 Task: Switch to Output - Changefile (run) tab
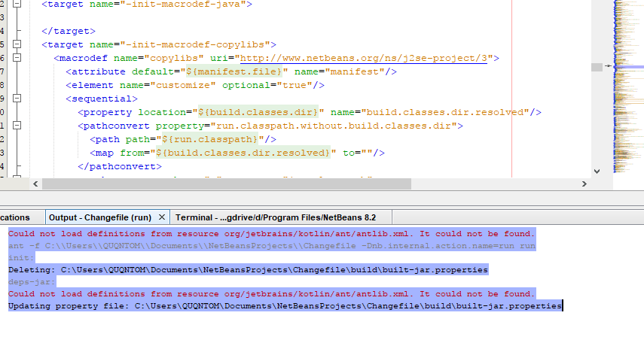pyautogui.click(x=100, y=217)
